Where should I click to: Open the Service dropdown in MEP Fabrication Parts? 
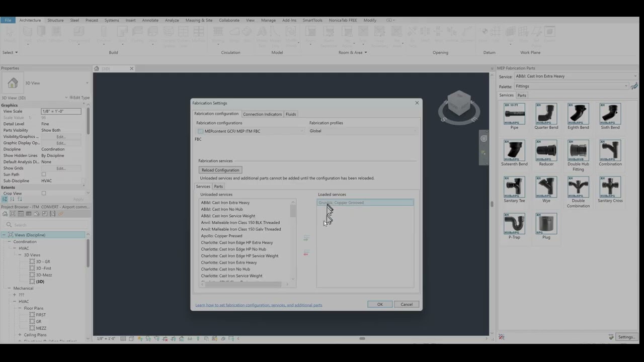[x=576, y=76]
